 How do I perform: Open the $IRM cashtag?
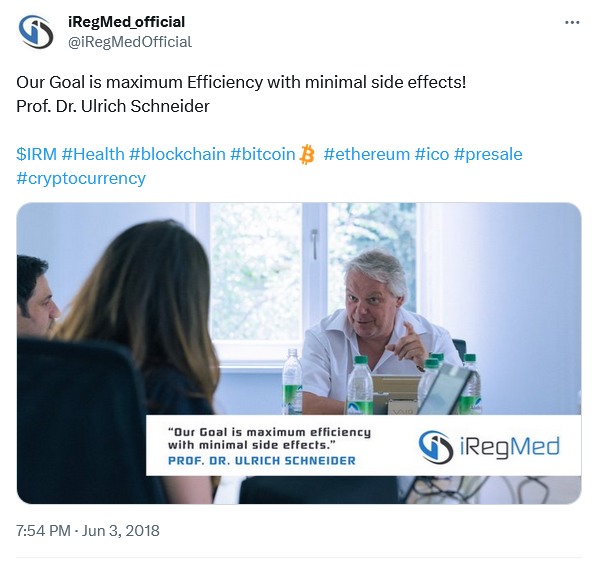pos(36,154)
